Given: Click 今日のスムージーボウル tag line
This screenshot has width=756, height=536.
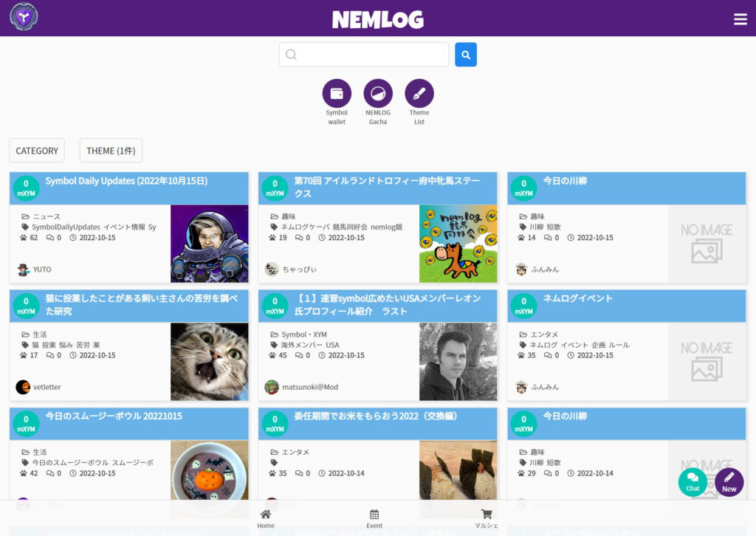Looking at the screenshot, I should 92,462.
